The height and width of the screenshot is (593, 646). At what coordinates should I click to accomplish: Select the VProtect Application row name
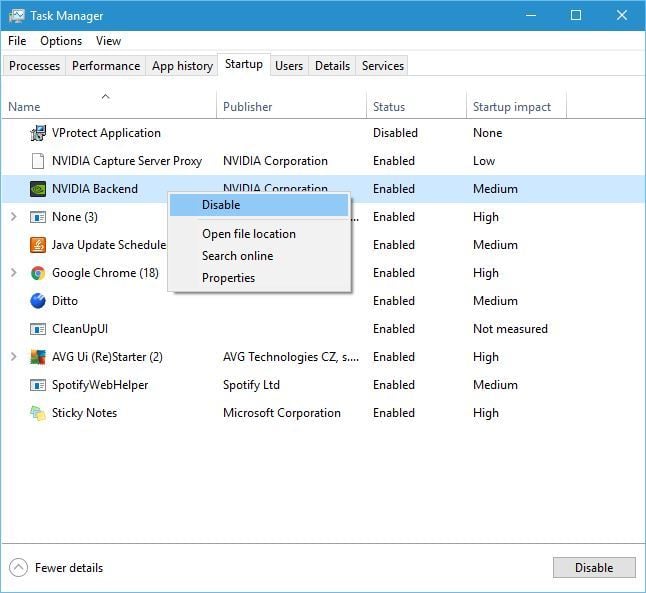pyautogui.click(x=106, y=133)
